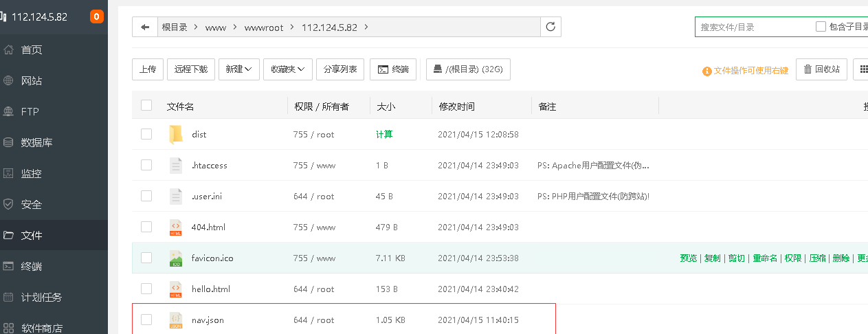This screenshot has width=868, height=334.
Task: Check the nav.json row checkbox
Action: (146, 320)
